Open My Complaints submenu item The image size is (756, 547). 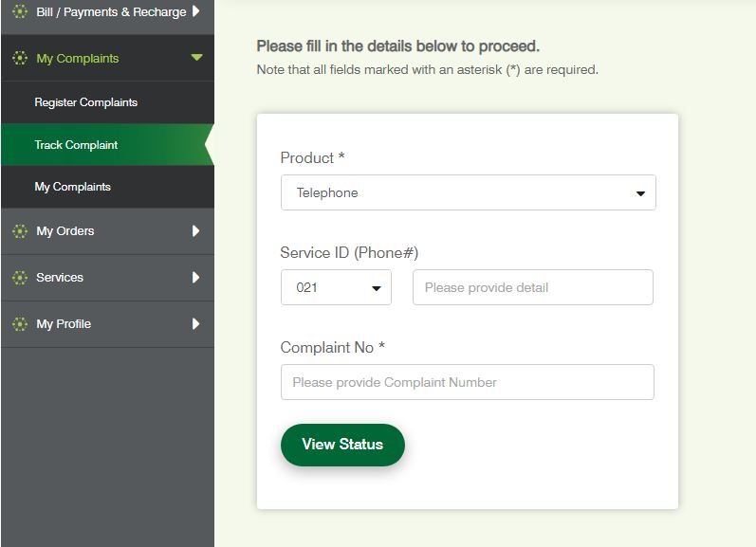[107, 187]
